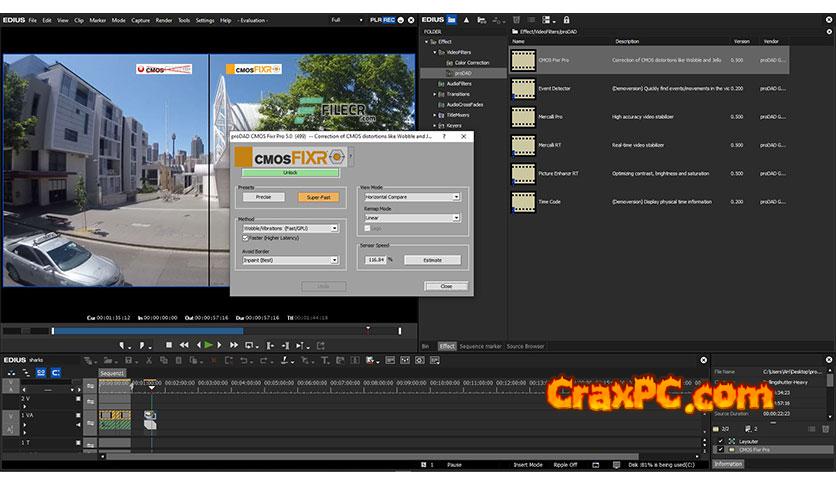Click the folder view icon beside EDIUS
Screen dimensions: 836x484
pos(452,19)
